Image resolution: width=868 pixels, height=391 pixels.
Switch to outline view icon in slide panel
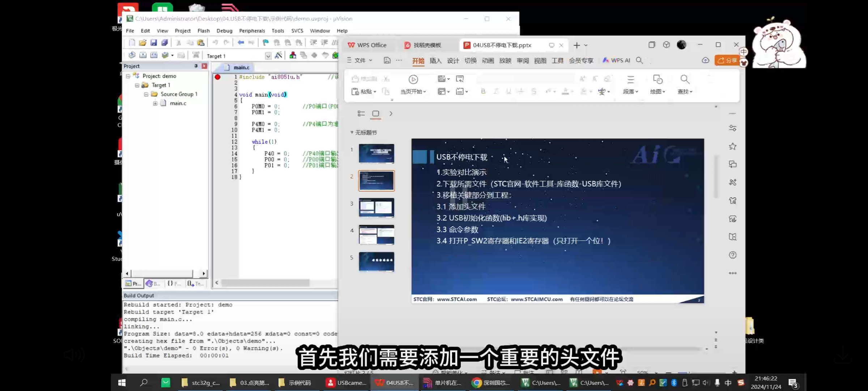pyautogui.click(x=361, y=114)
